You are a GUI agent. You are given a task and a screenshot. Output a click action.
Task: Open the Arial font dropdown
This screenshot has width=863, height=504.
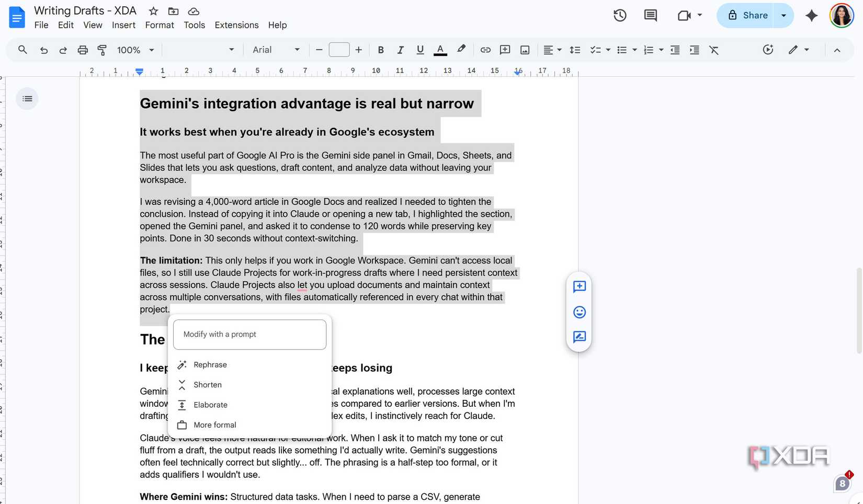pos(276,50)
